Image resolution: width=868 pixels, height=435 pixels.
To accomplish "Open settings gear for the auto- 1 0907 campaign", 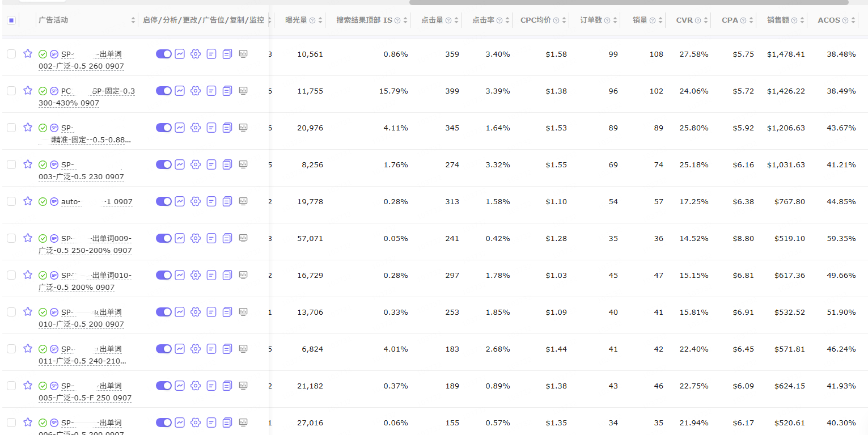I will (196, 201).
